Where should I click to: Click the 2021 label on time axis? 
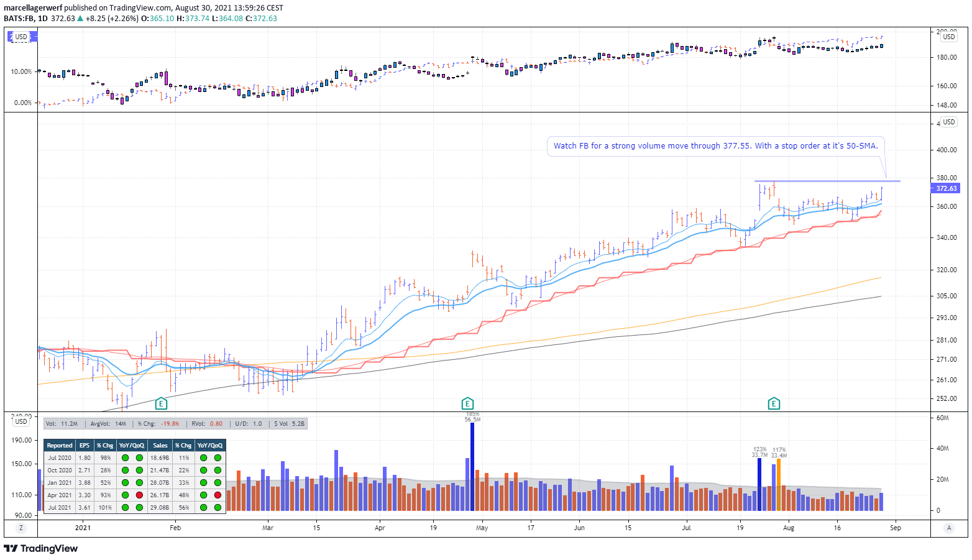[x=83, y=528]
